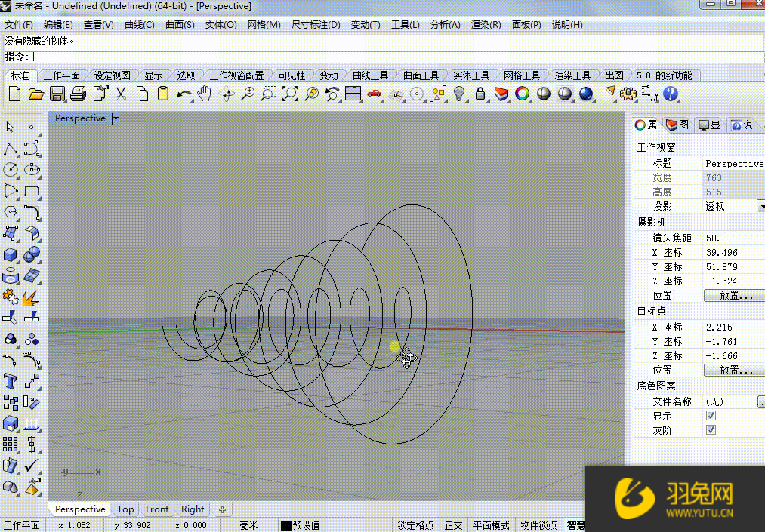Switch to the 工作平面 toolbar tab

point(62,75)
